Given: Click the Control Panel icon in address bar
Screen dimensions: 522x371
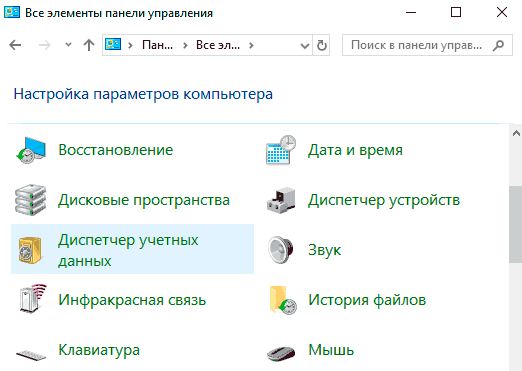Looking at the screenshot, I should 113,45.
